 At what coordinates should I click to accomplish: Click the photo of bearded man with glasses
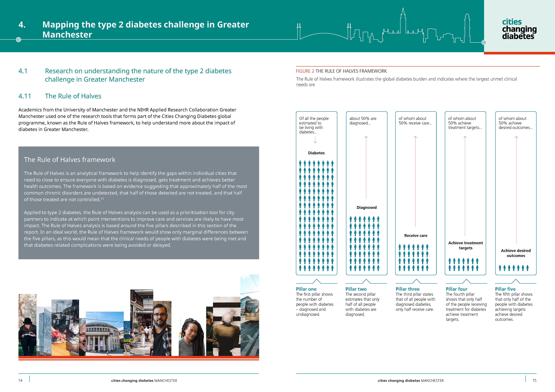coord(162,328)
